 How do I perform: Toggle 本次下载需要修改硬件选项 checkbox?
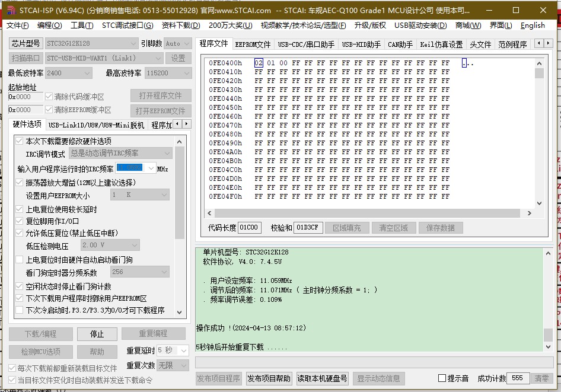point(20,141)
